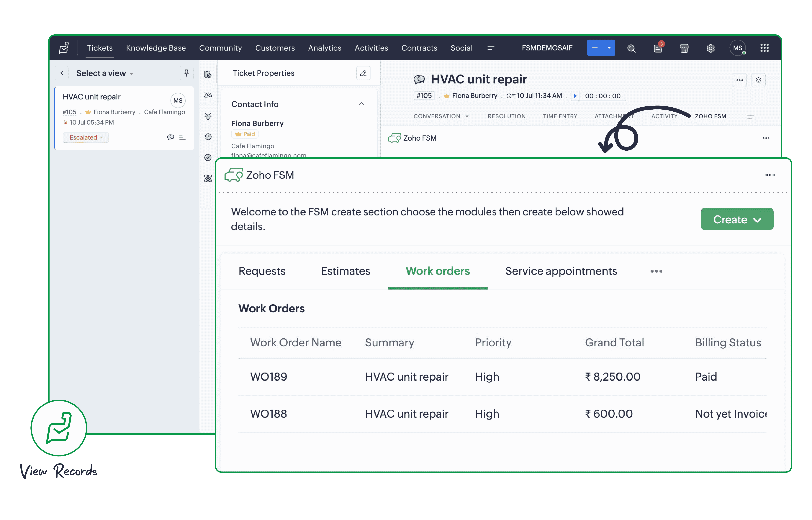The width and height of the screenshot is (812, 520).
Task: Open the marketplace store icon
Action: (x=684, y=48)
